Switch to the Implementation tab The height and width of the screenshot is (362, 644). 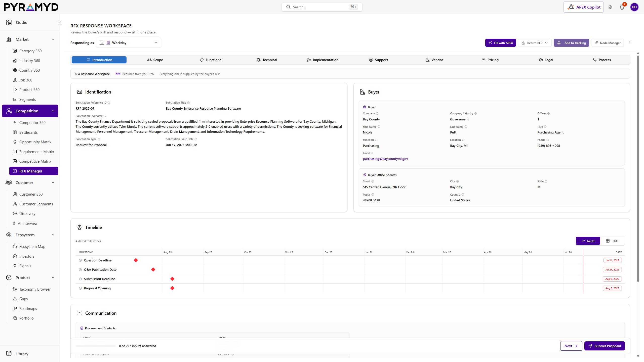[323, 60]
